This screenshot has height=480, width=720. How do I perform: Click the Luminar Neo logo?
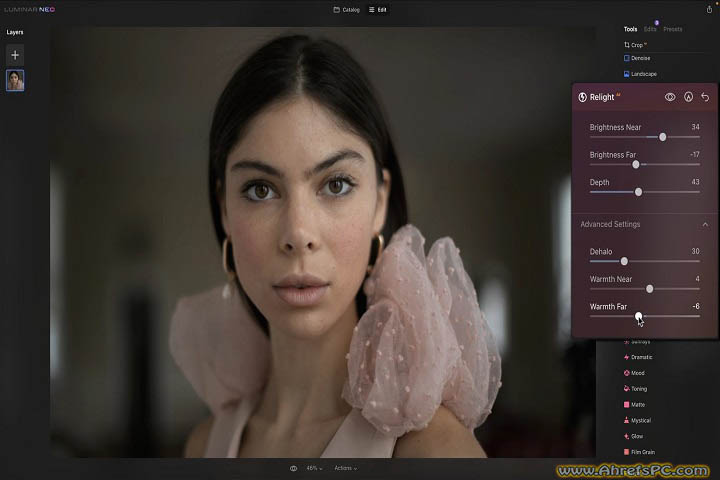tap(29, 9)
